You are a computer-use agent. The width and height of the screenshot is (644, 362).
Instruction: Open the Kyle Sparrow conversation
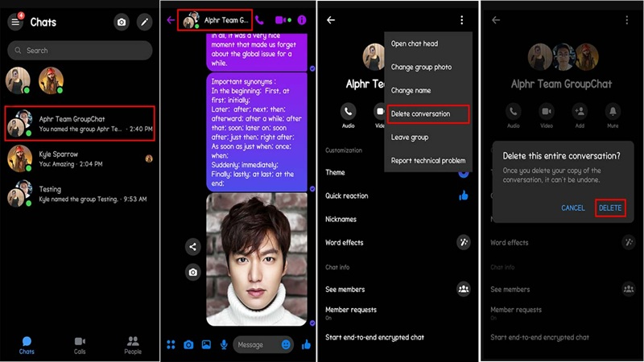[x=80, y=158]
